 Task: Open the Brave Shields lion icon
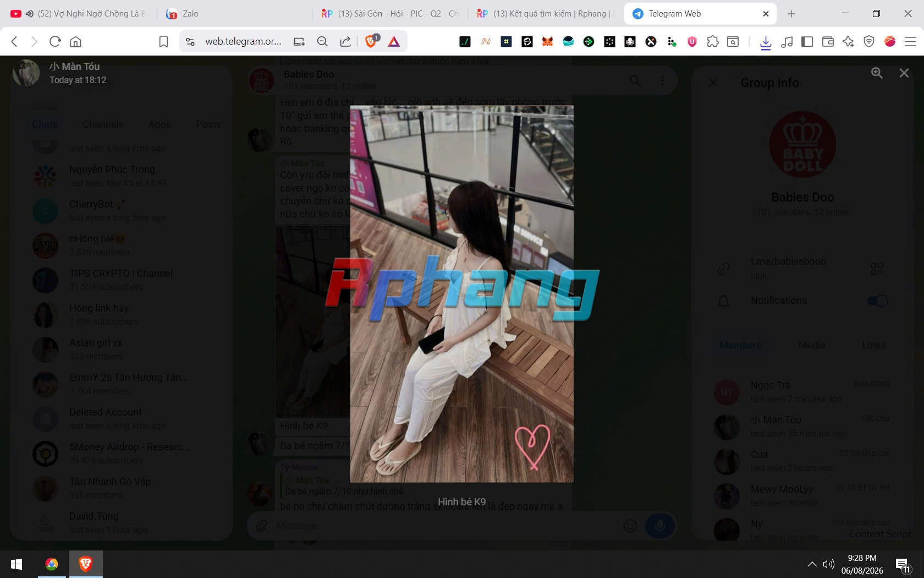(x=371, y=41)
